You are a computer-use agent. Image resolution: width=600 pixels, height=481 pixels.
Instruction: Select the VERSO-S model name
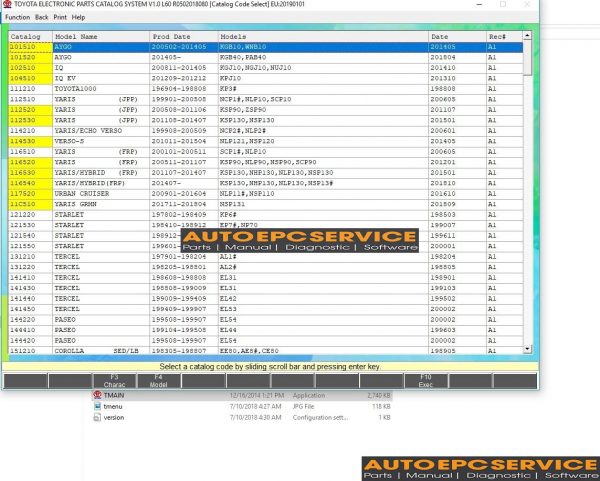point(69,141)
